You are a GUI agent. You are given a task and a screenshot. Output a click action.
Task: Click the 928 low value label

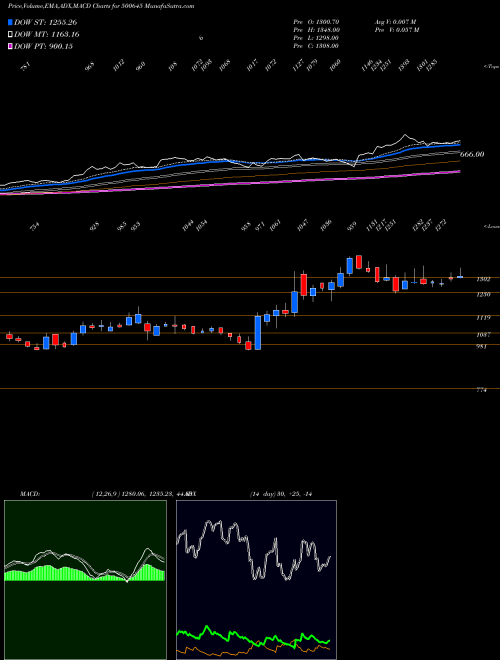tap(95, 226)
